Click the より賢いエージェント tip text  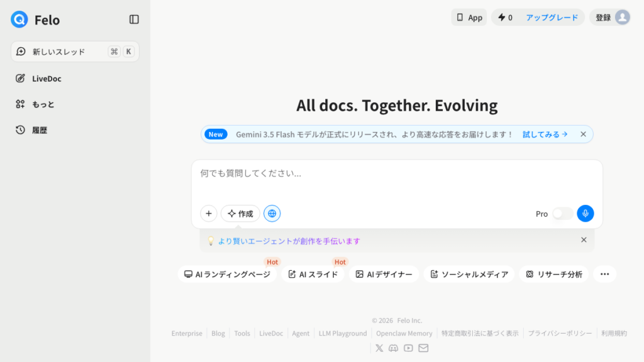[289, 241]
